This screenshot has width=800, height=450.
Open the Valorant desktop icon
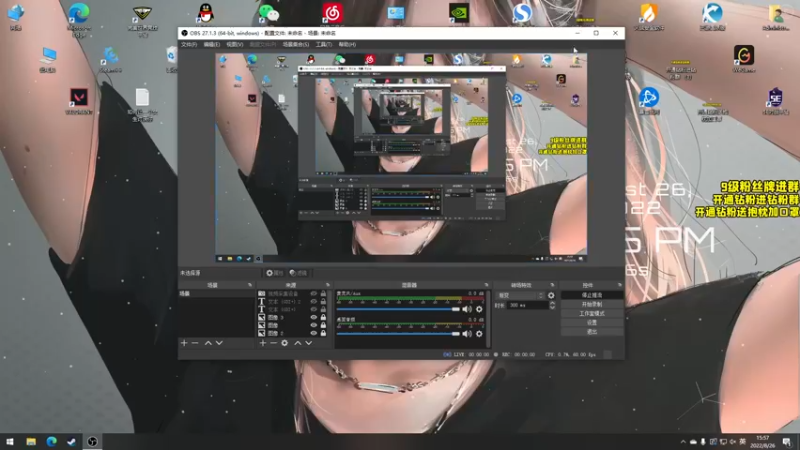point(79,101)
